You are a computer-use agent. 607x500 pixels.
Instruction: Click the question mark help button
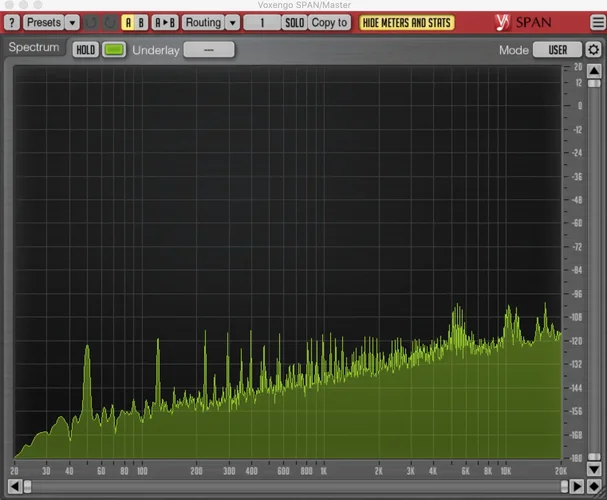12,22
